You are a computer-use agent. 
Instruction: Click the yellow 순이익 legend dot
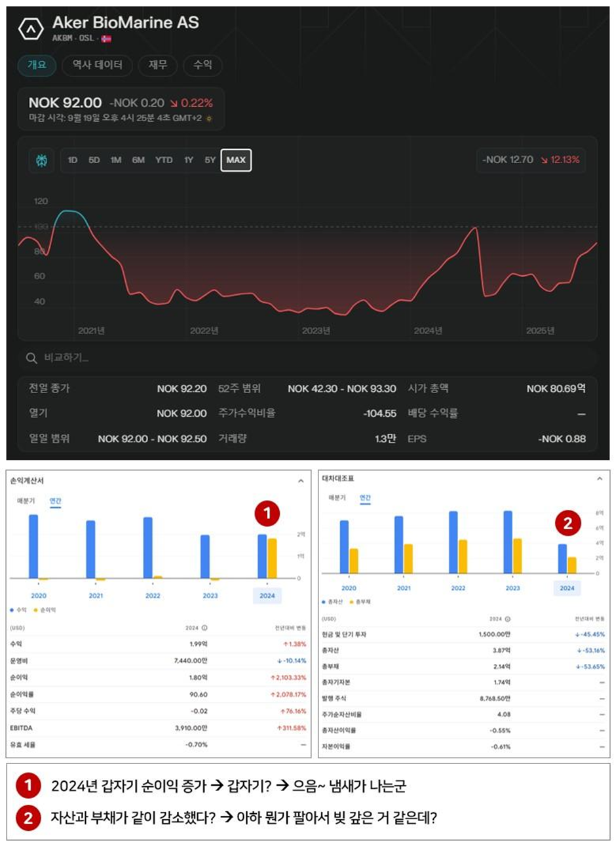pos(36,610)
